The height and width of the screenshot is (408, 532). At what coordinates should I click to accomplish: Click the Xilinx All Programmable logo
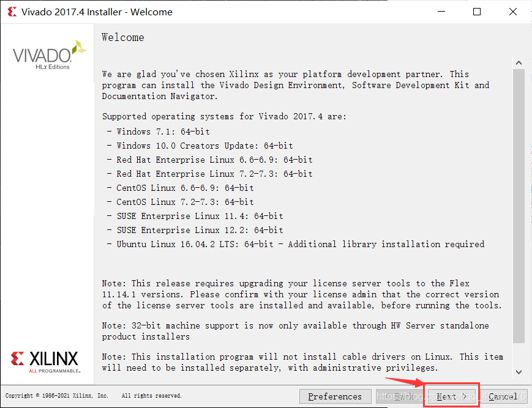point(45,362)
